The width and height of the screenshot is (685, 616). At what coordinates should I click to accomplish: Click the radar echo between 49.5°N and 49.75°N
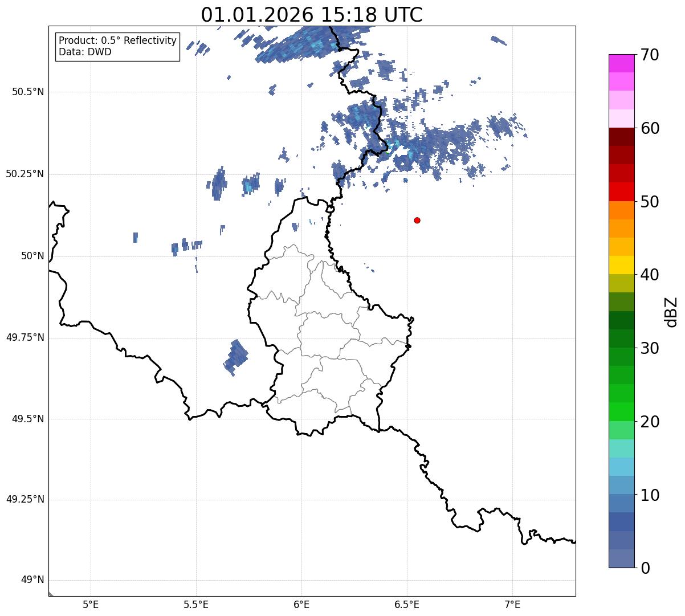[236, 357]
